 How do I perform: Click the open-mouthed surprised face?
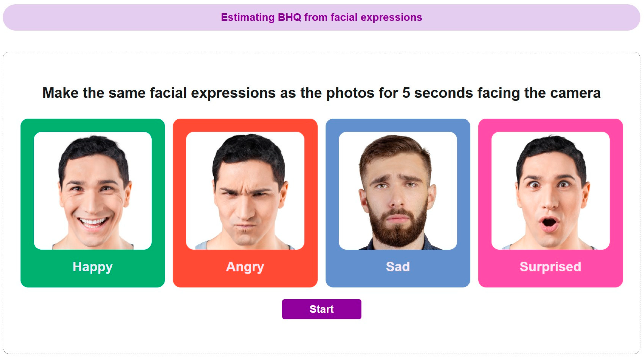550,200
